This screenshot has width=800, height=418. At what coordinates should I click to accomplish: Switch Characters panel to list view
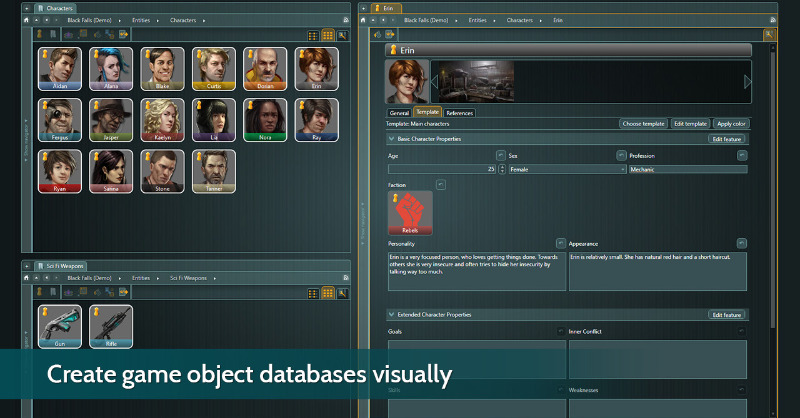(313, 35)
